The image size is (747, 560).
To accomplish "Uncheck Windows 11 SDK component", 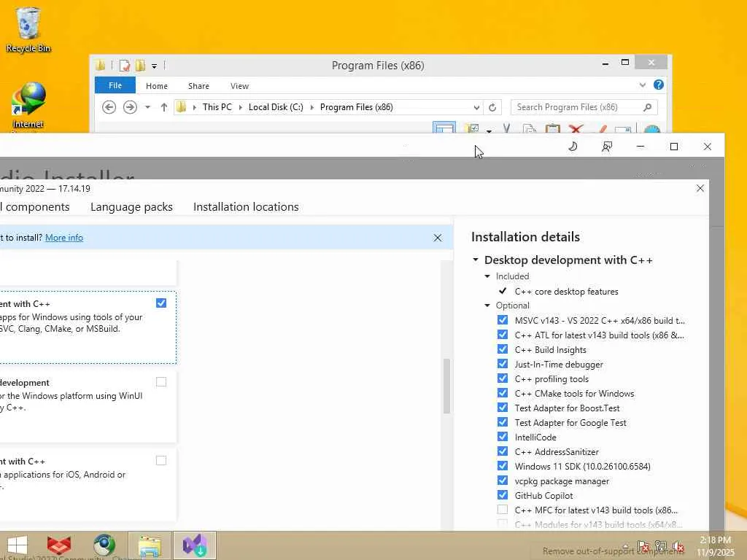I will [502, 466].
